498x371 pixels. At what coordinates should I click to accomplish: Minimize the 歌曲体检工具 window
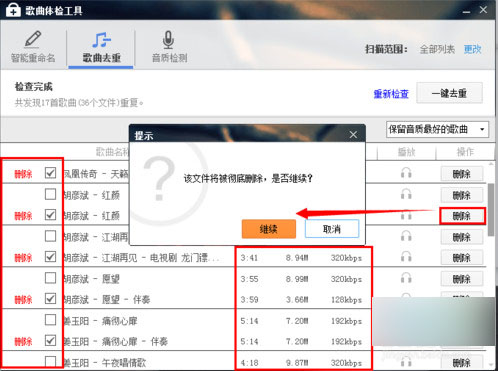466,11
